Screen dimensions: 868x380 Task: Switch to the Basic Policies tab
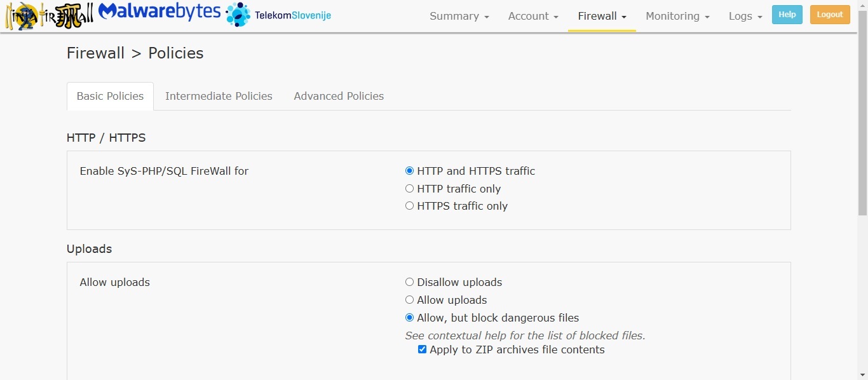point(110,97)
